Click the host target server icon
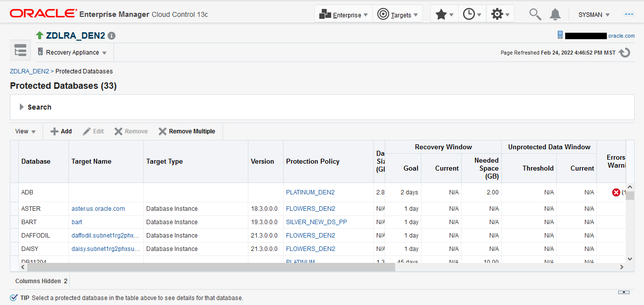This screenshot has width=644, height=305. [560, 35]
